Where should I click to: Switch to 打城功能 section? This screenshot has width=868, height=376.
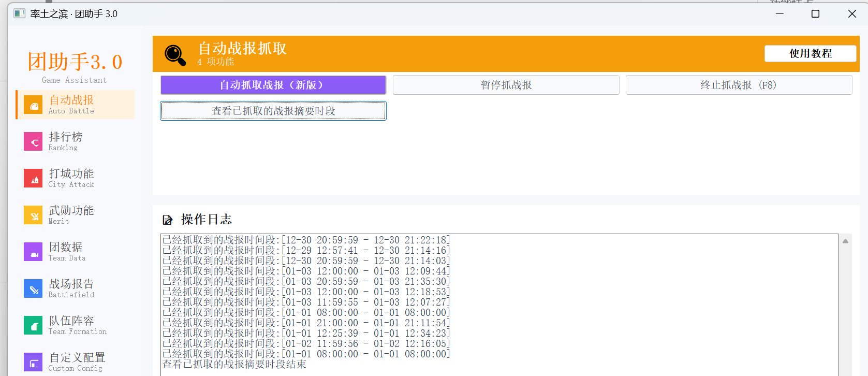point(76,178)
